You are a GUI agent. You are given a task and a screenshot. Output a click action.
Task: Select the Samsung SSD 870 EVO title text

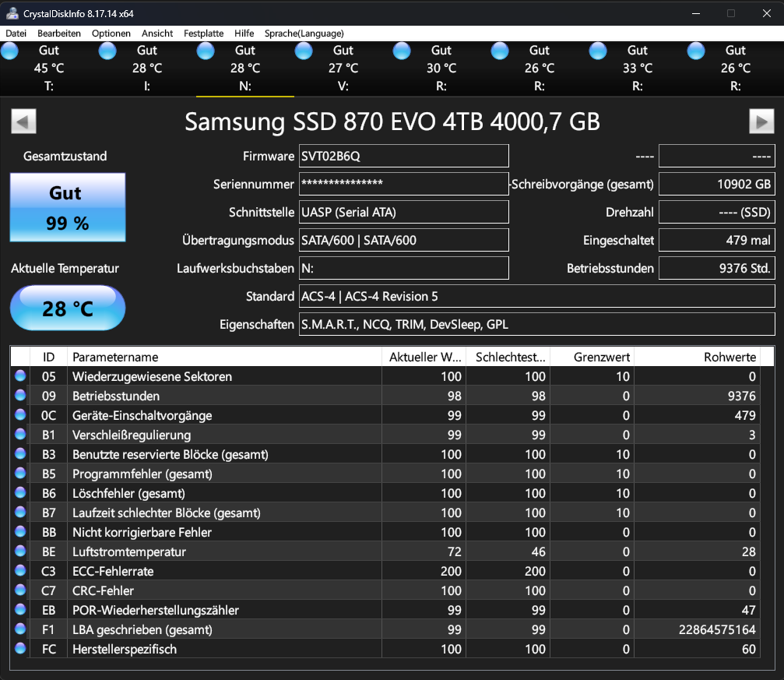click(x=392, y=121)
